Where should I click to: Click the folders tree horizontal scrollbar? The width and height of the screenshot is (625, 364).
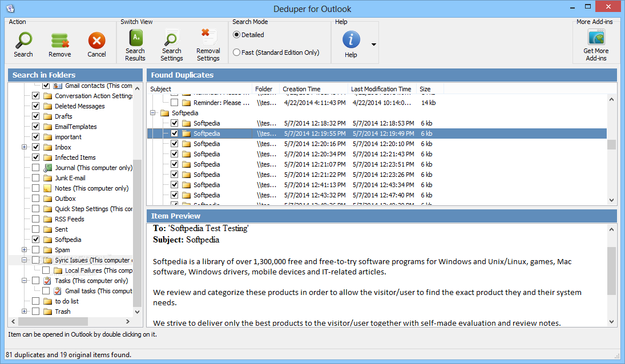[53, 321]
